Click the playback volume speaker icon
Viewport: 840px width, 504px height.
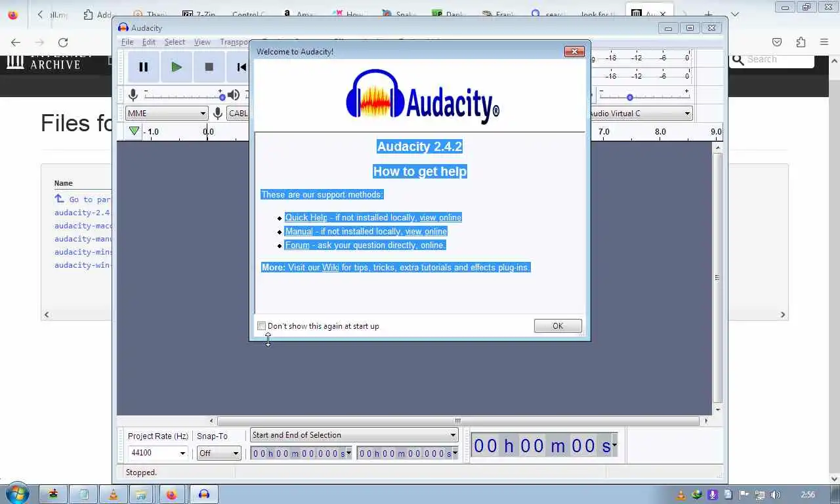[x=234, y=96]
